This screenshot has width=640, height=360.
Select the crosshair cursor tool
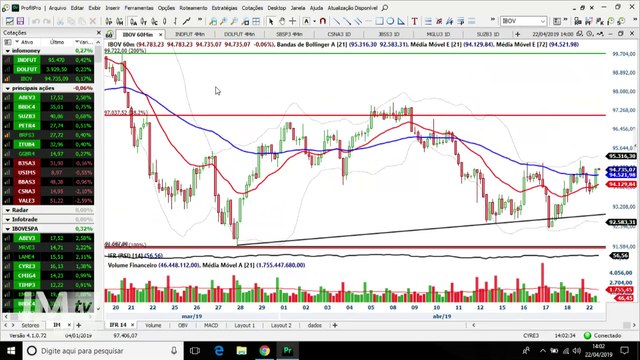tap(293, 21)
